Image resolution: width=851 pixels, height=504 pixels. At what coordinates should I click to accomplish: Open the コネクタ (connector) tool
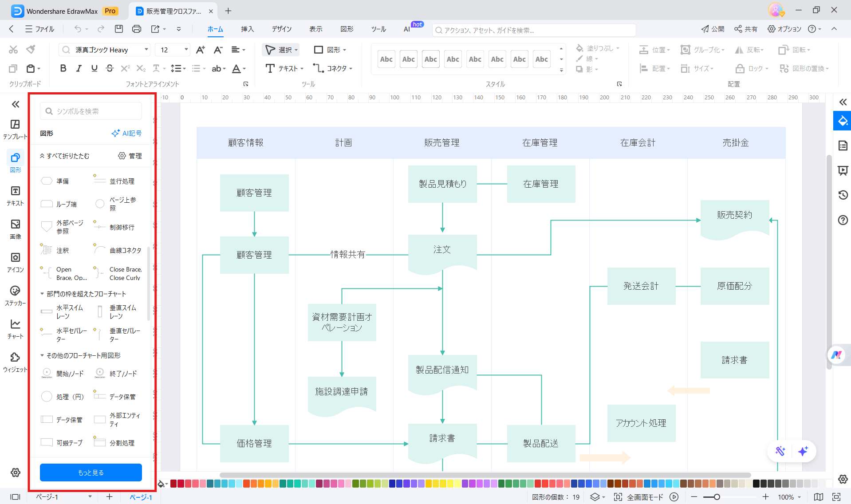click(333, 68)
